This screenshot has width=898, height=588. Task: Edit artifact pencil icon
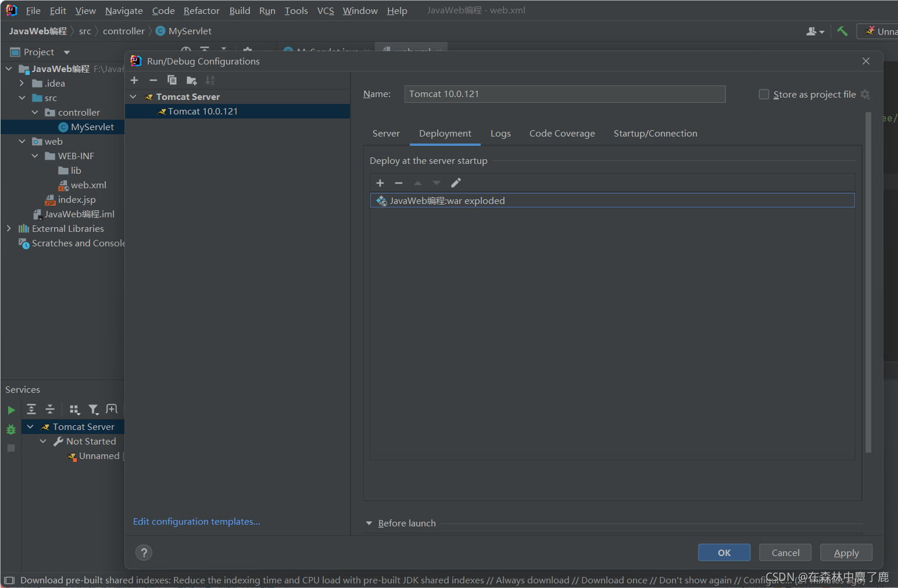456,183
